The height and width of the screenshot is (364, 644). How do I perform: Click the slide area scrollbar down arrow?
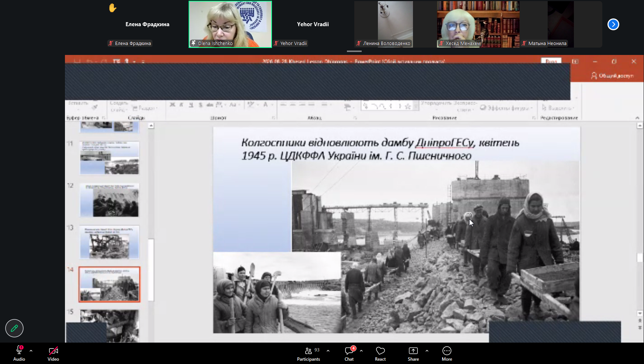(640, 313)
